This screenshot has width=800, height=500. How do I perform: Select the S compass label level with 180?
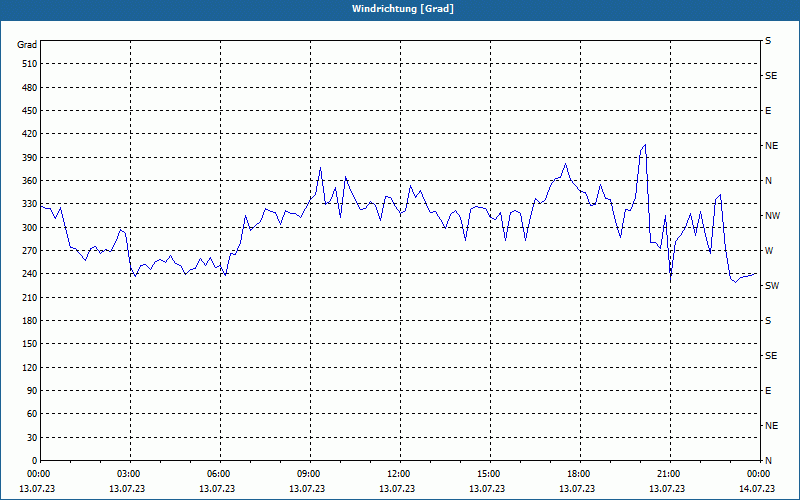(x=768, y=321)
